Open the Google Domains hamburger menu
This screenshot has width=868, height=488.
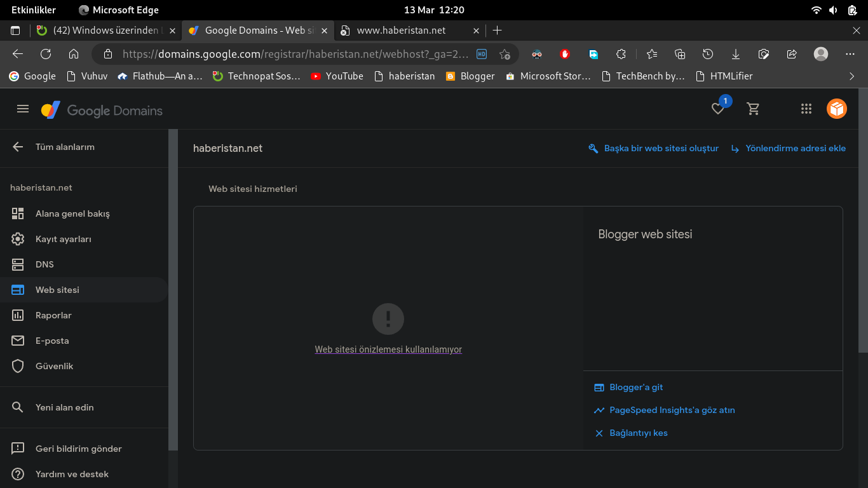click(23, 109)
